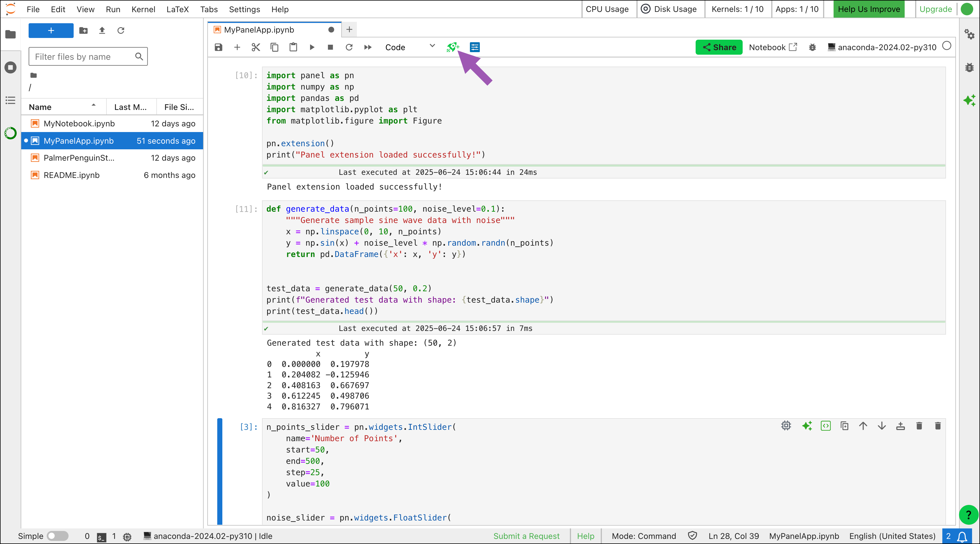Open the LaTeX menu
The image size is (980, 544).
[x=177, y=9]
